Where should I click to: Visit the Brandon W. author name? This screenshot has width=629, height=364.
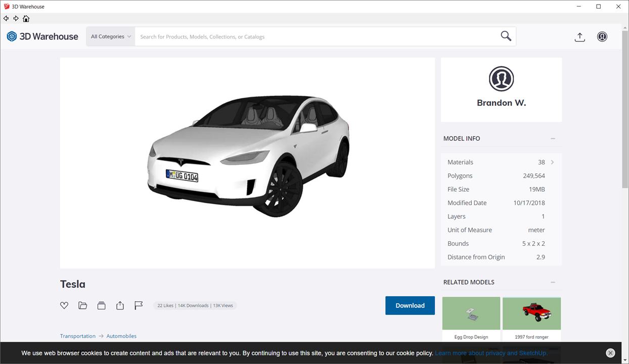coord(501,103)
